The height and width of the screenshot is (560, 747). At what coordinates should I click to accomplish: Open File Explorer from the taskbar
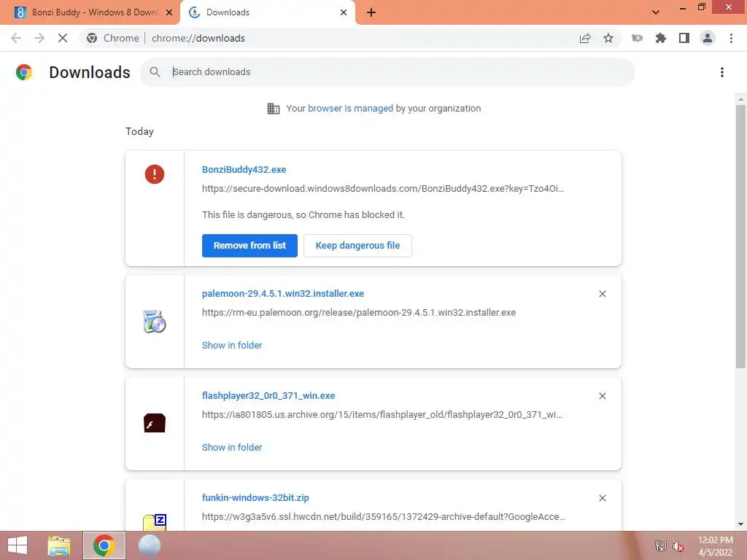[x=59, y=545]
